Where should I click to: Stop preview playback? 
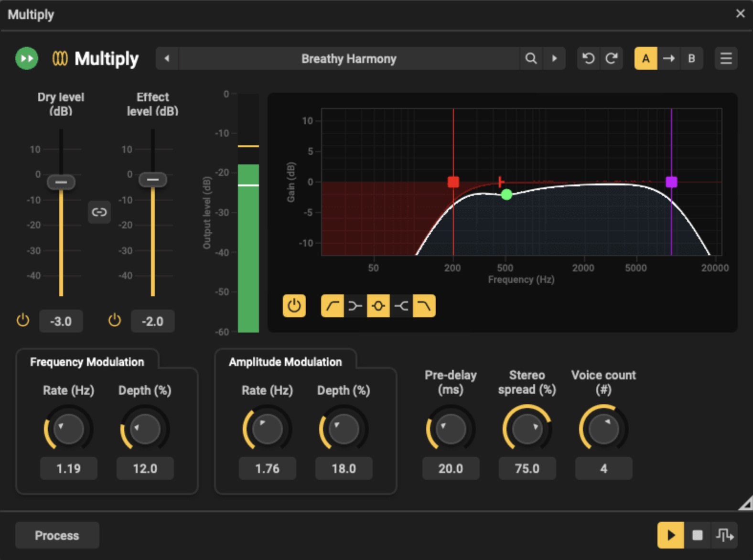coord(698,535)
